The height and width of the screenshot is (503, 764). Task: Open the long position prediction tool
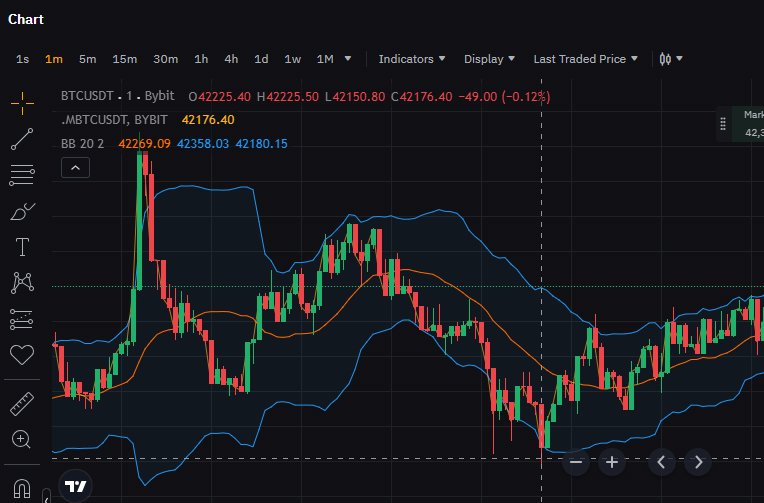(x=22, y=319)
